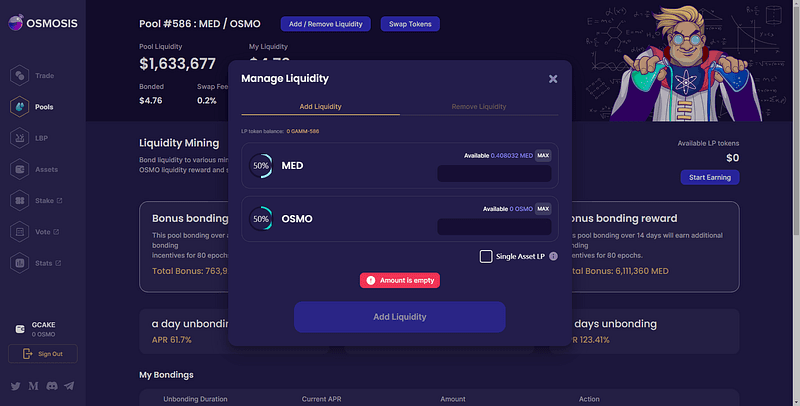Click the MED 50% ratio ring
The image size is (800, 406).
(261, 166)
